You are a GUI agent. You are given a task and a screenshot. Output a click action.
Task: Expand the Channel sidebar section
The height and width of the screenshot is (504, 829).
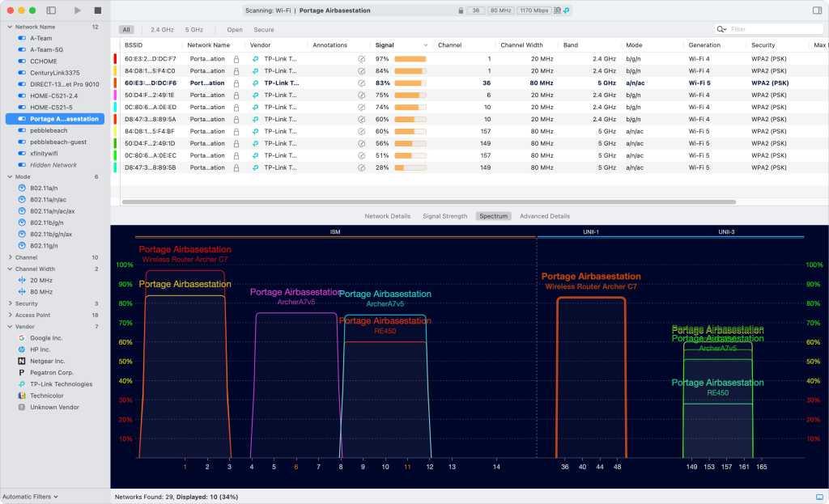[x=10, y=257]
